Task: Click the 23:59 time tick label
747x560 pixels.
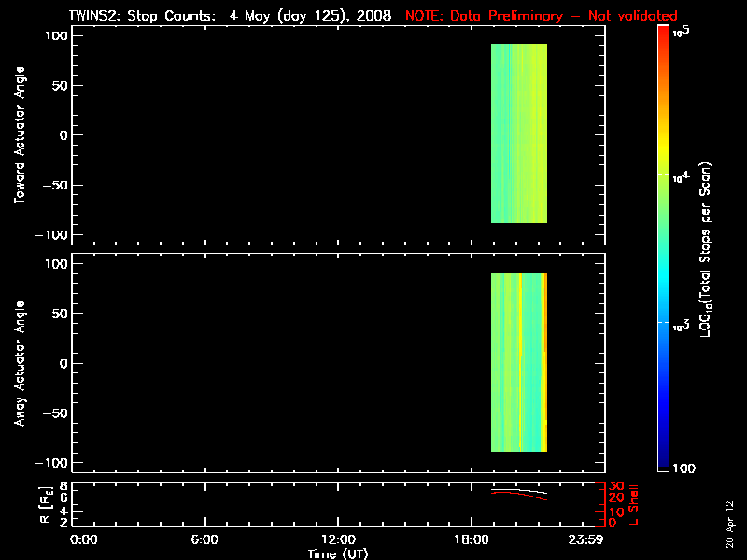Action: coord(588,539)
